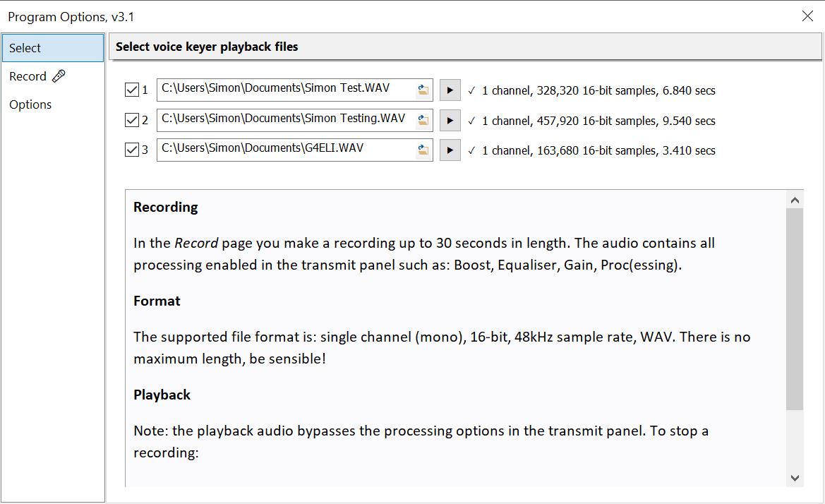The height and width of the screenshot is (504, 825).
Task: Play the G4ELI.WAV recording
Action: click(450, 150)
